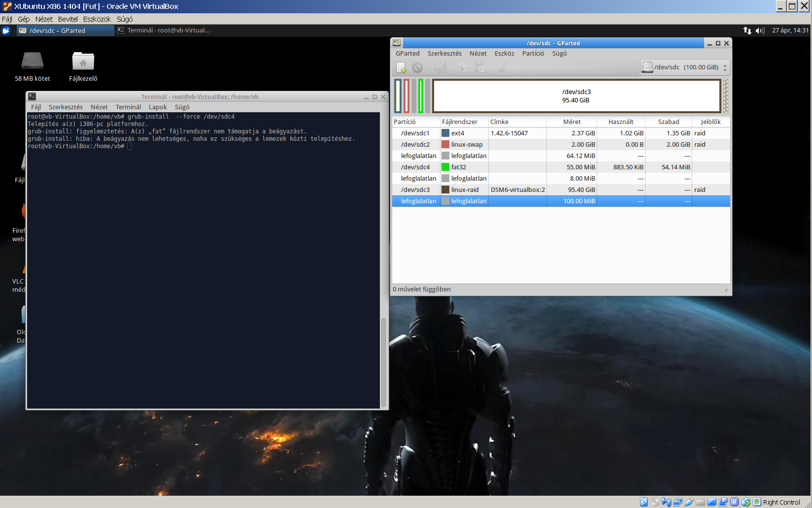Select the 64.12 MiB lefoglalatlan row
Image resolution: width=812 pixels, height=508 pixels.
point(561,156)
